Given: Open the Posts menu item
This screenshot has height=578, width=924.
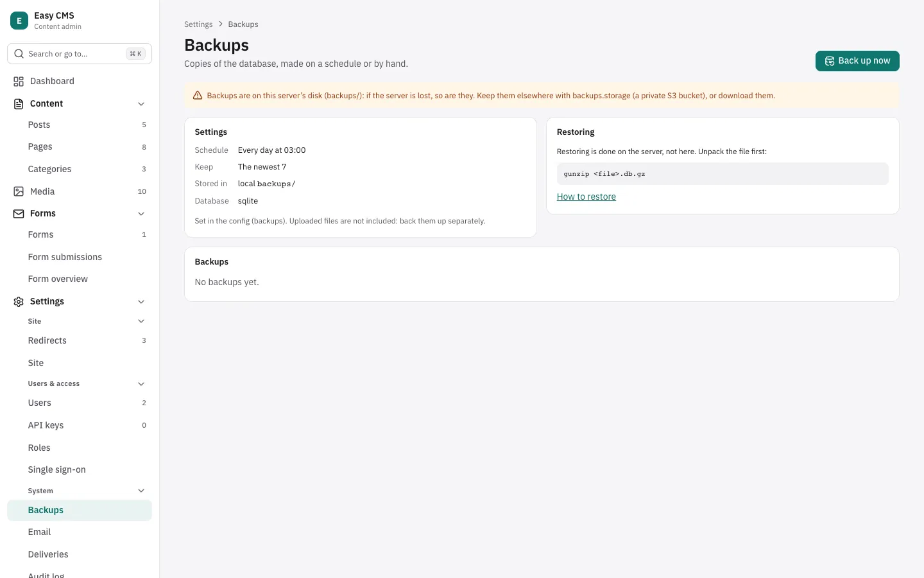Looking at the screenshot, I should [x=80, y=125].
